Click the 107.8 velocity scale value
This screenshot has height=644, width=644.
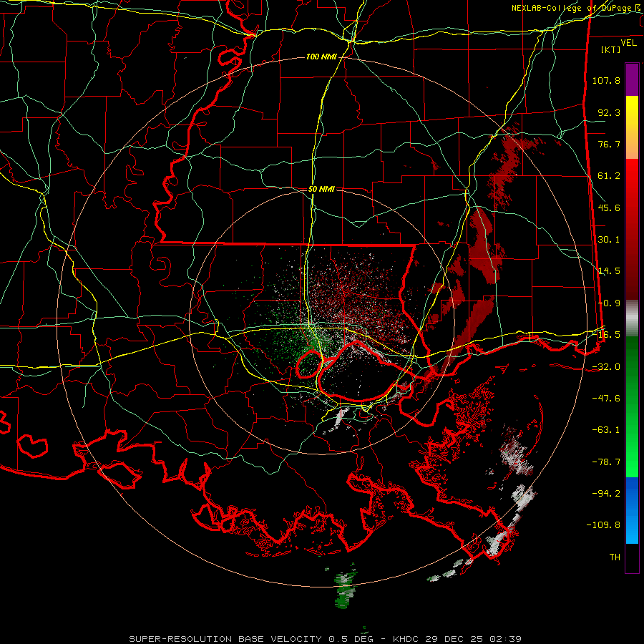coord(606,80)
